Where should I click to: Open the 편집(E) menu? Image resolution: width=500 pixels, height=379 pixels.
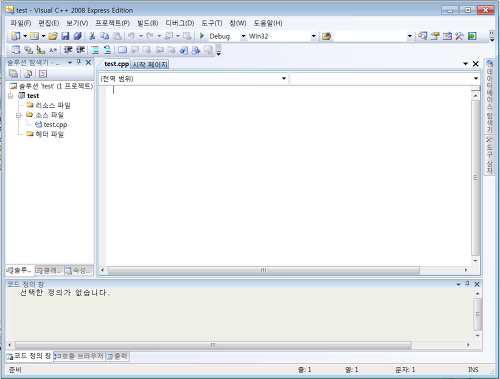49,23
